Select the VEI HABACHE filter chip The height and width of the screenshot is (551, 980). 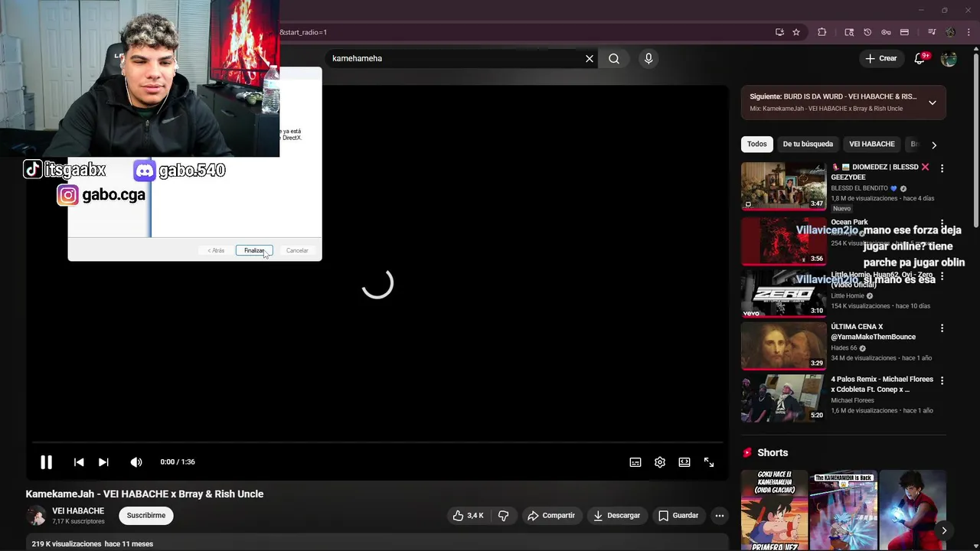click(x=871, y=144)
